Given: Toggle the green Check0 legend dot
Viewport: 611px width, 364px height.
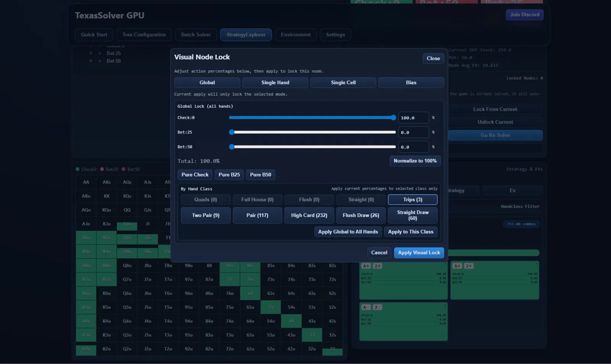Looking at the screenshot, I should pyautogui.click(x=77, y=169).
